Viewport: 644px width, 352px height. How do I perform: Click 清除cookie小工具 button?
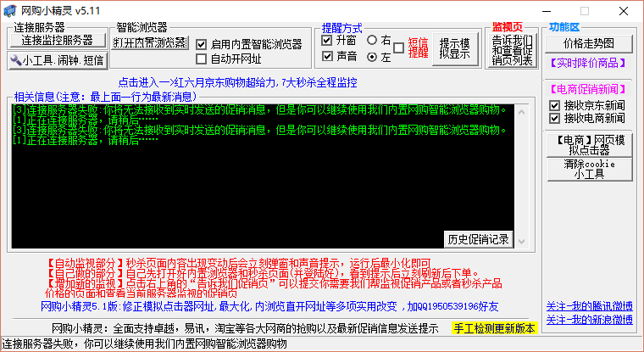589,170
